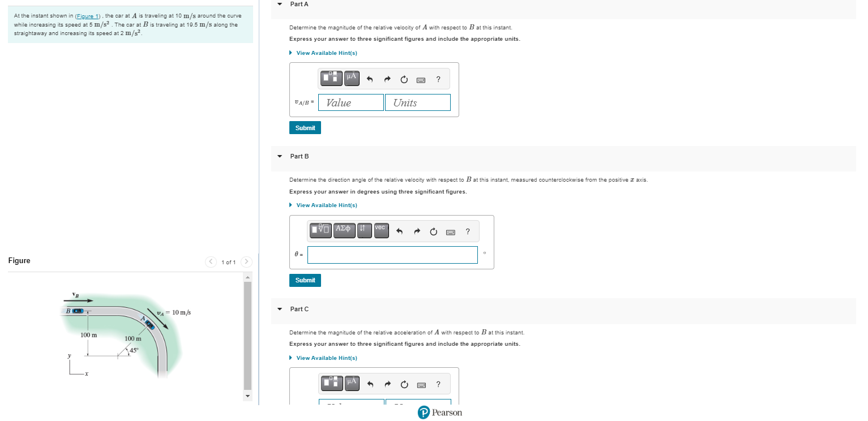Open the μÅ units symbols in Part A

pos(352,78)
